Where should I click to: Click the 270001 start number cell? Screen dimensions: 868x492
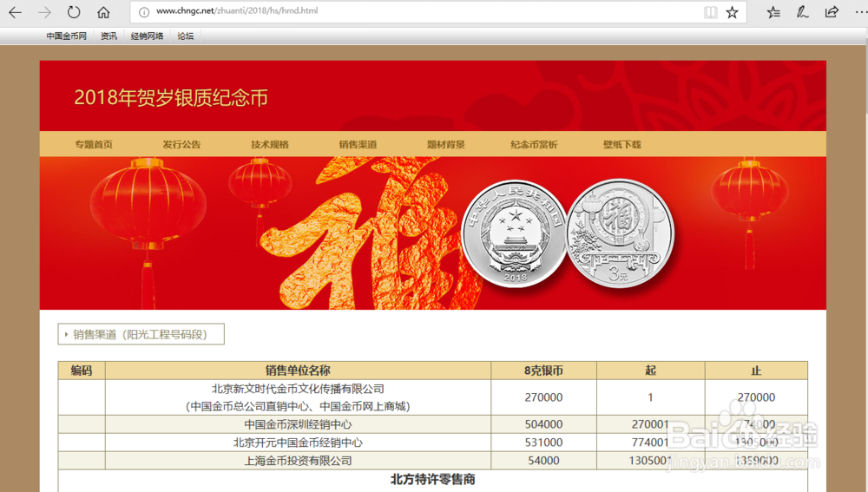[650, 424]
